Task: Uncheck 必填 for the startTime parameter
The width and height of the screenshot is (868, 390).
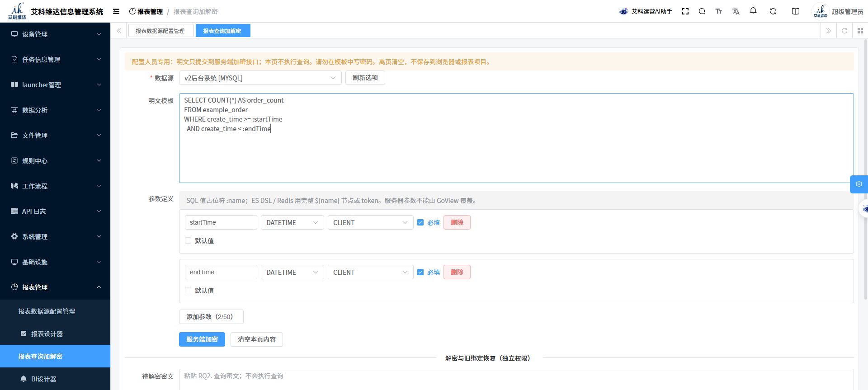Action: pos(420,222)
